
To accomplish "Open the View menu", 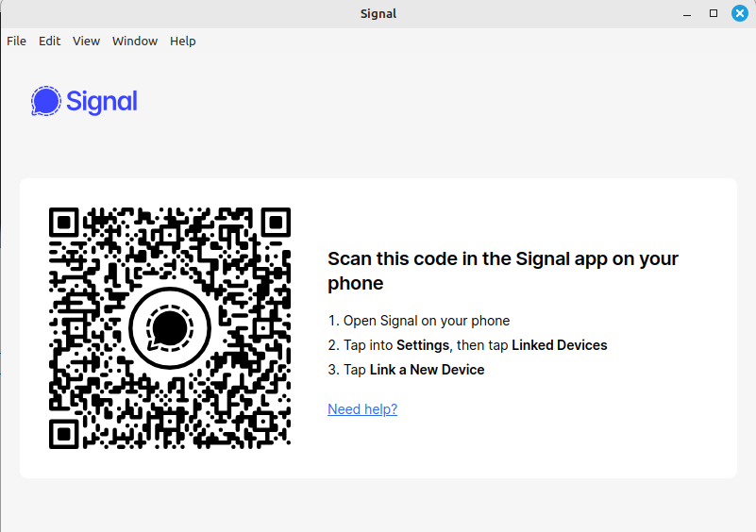I will pos(86,42).
